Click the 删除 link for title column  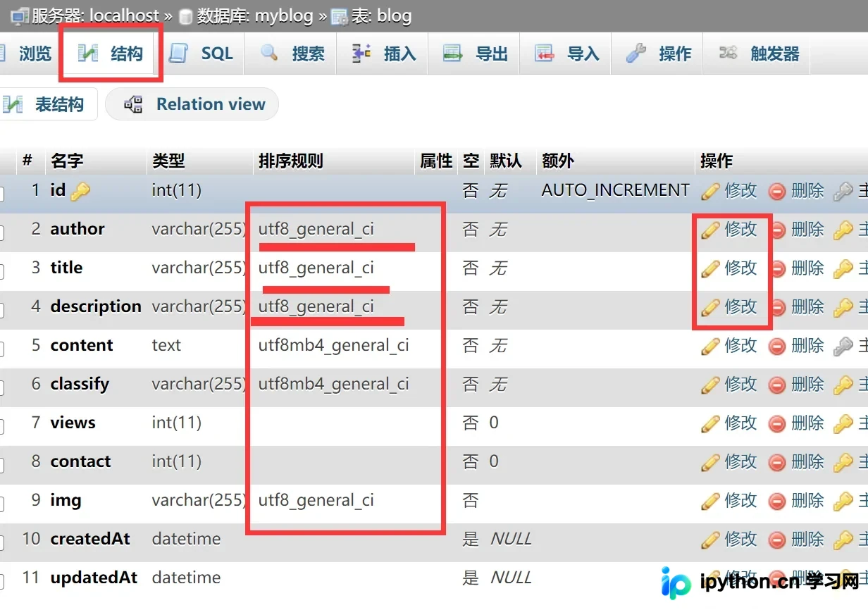coord(807,268)
